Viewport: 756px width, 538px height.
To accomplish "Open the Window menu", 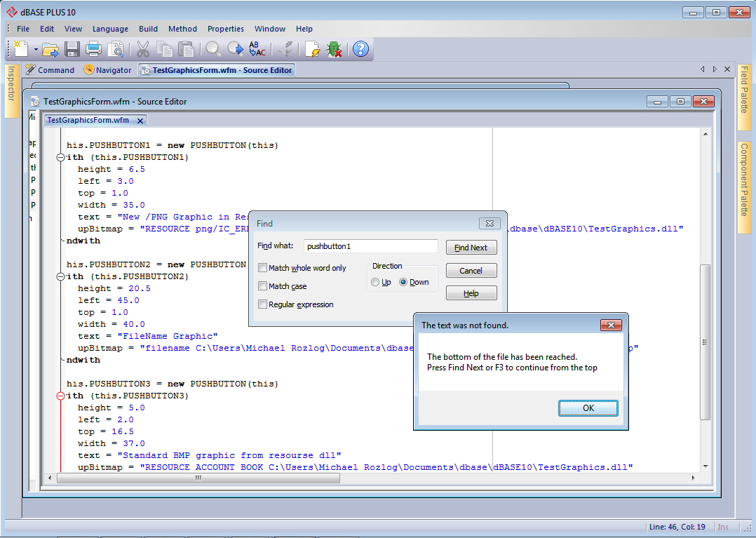I will coord(270,29).
